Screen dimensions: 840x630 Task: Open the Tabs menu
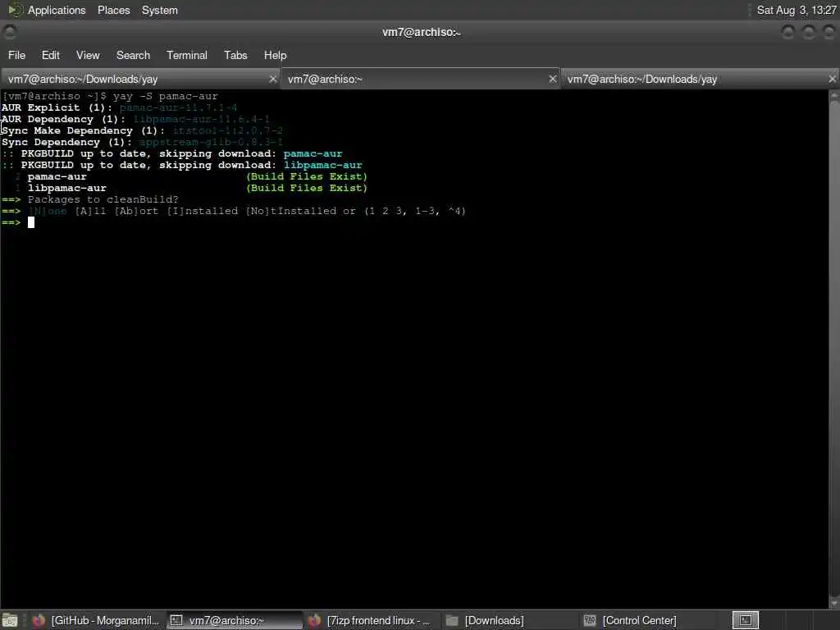[x=235, y=55]
